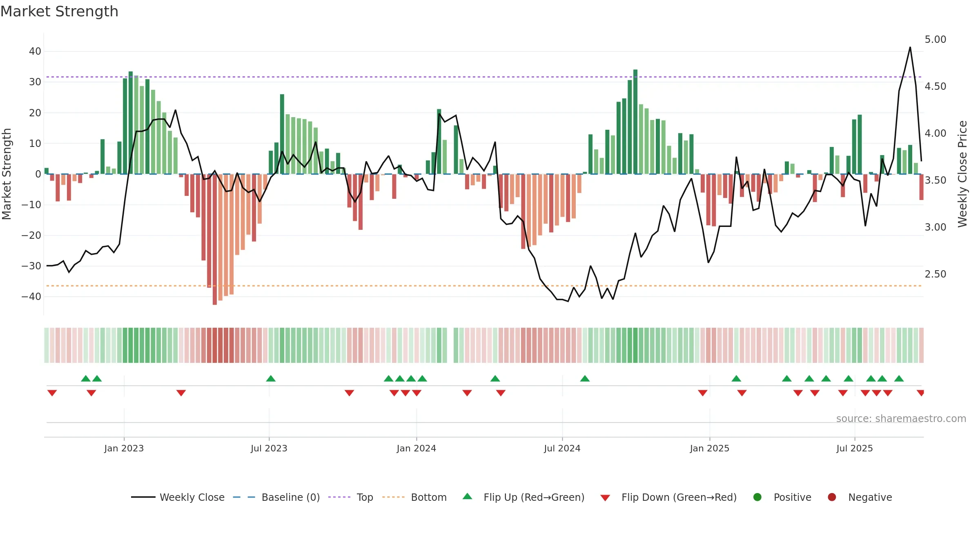
Task: Click the Jan 2024 x-axis label
Action: coord(416,448)
